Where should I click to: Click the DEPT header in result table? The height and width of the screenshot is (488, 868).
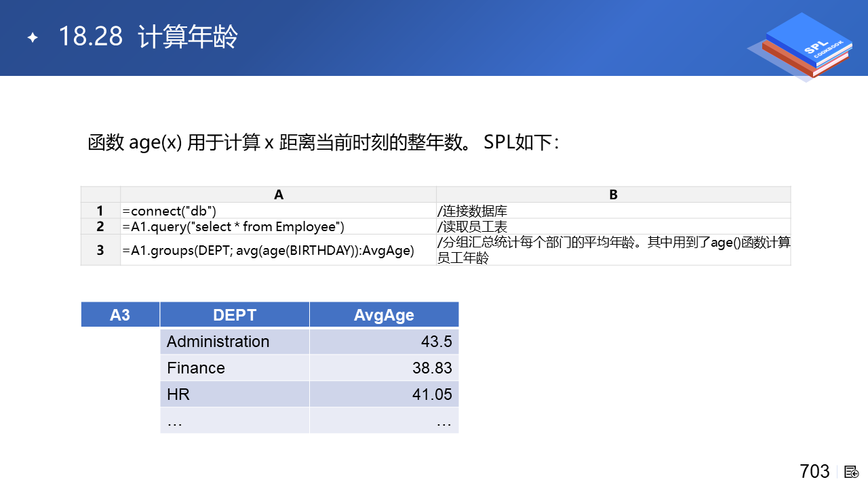click(235, 314)
